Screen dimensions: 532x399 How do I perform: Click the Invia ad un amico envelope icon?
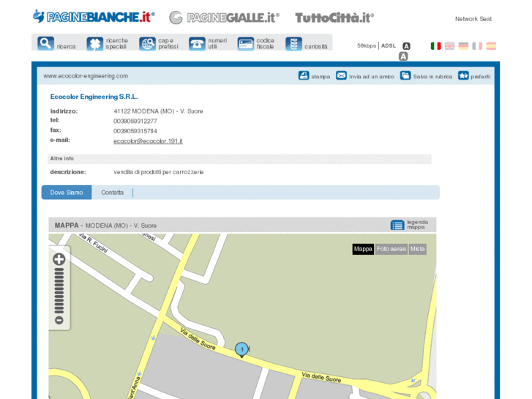[x=341, y=75]
